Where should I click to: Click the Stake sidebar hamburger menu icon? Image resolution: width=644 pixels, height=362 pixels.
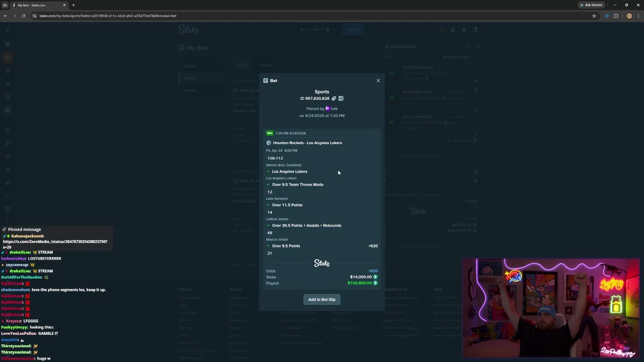[7, 30]
